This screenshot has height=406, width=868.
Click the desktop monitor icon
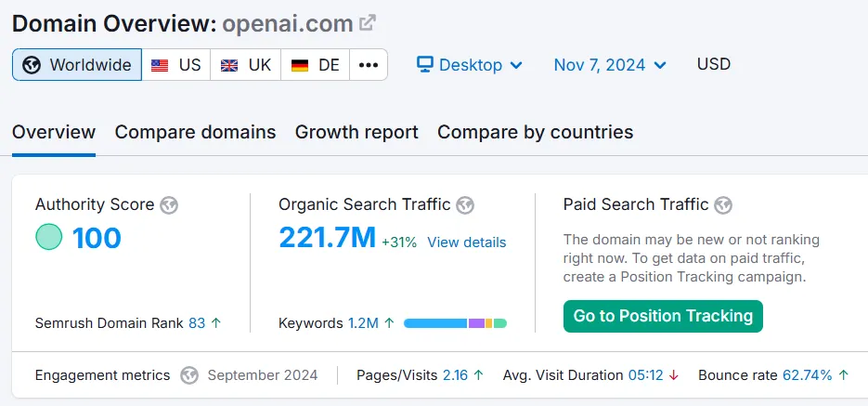[425, 65]
